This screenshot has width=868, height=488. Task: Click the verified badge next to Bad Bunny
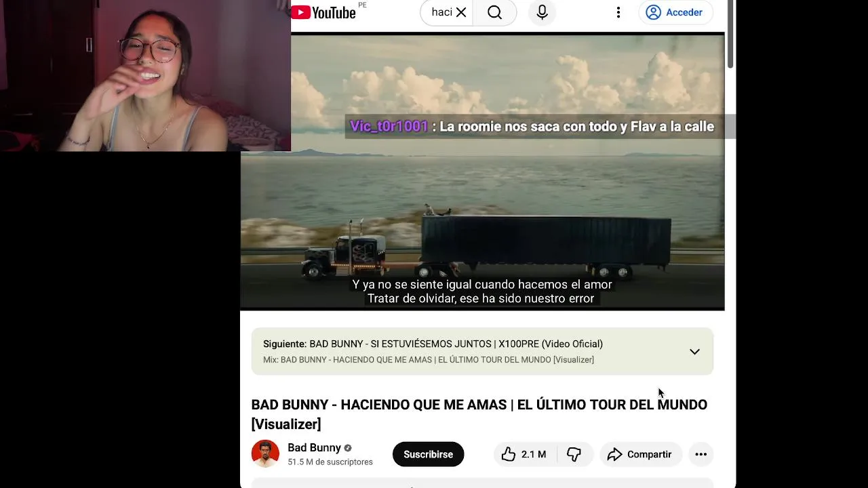348,448
